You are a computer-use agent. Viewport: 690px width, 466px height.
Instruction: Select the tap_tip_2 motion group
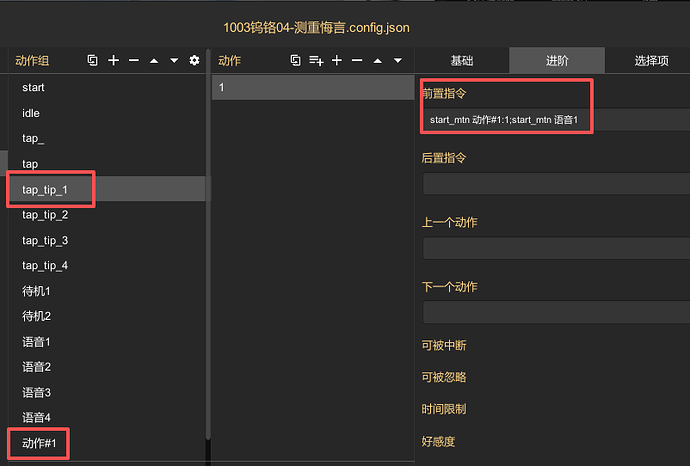pos(45,215)
